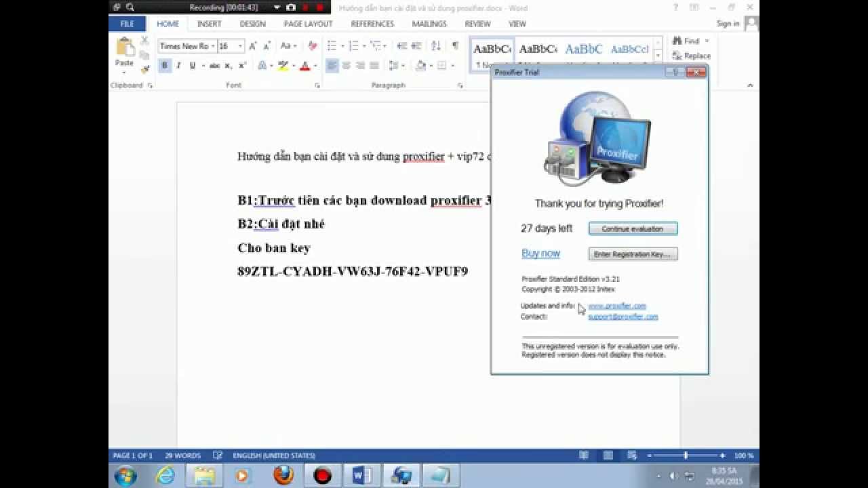Switch to the PAGE LAYOUT tab
This screenshot has height=488, width=868.
[x=308, y=24]
